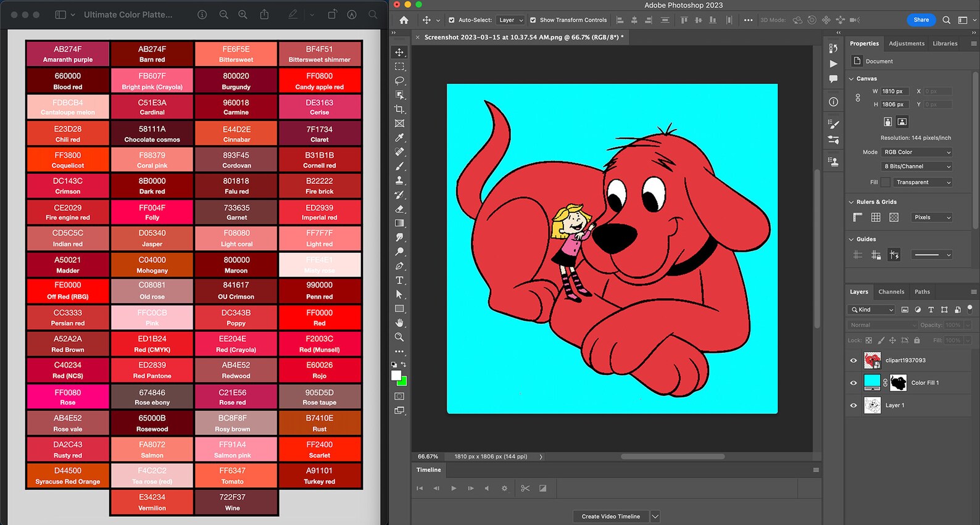Select the Brush tool
Viewport: 980px width, 525px height.
[x=399, y=166]
